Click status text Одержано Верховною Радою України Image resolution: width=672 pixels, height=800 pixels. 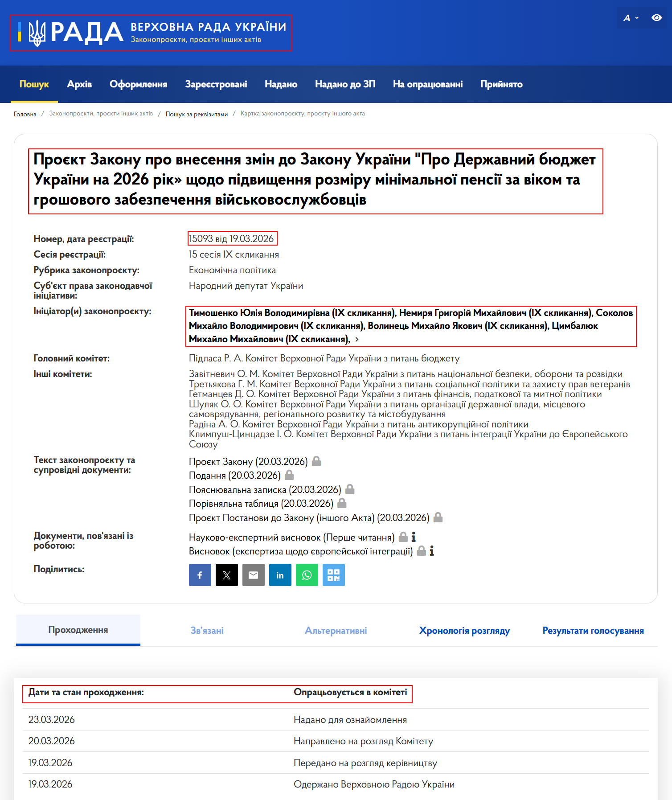click(x=374, y=784)
